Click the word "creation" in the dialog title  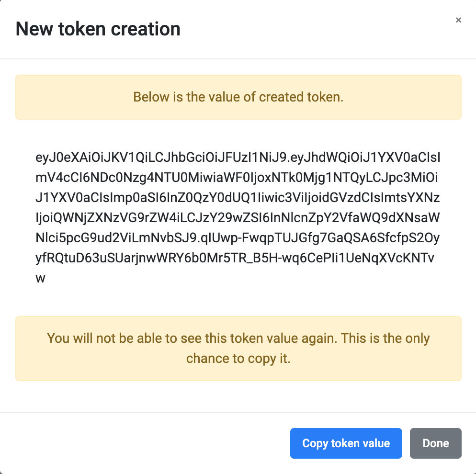tap(146, 29)
